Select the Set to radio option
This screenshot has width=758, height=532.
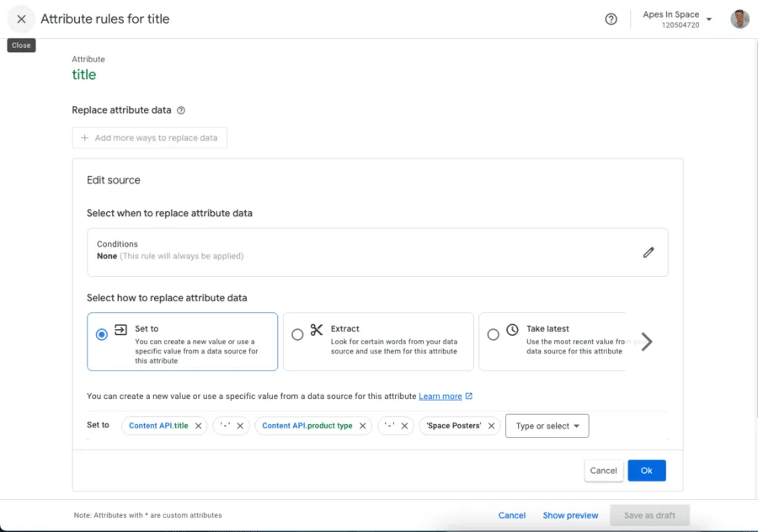coord(102,334)
